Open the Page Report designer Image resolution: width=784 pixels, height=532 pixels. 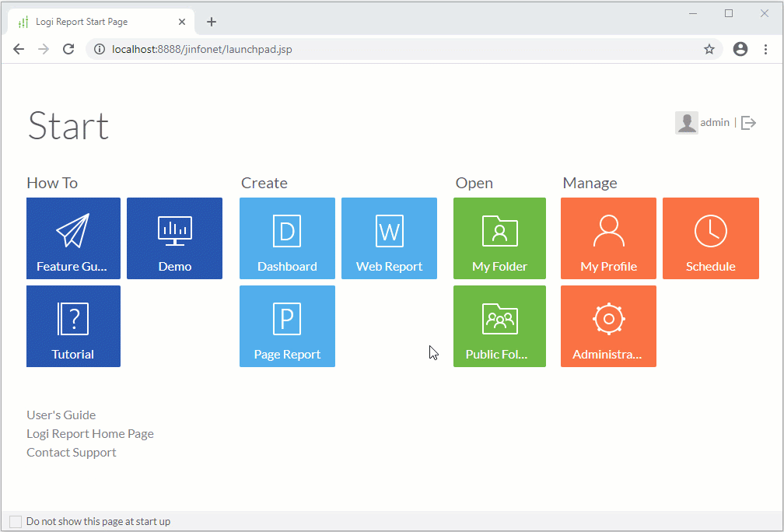click(287, 326)
